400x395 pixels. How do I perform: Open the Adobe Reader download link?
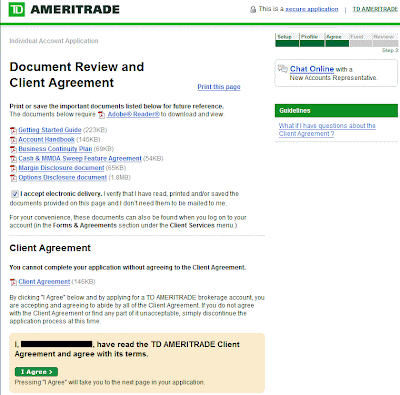point(133,114)
